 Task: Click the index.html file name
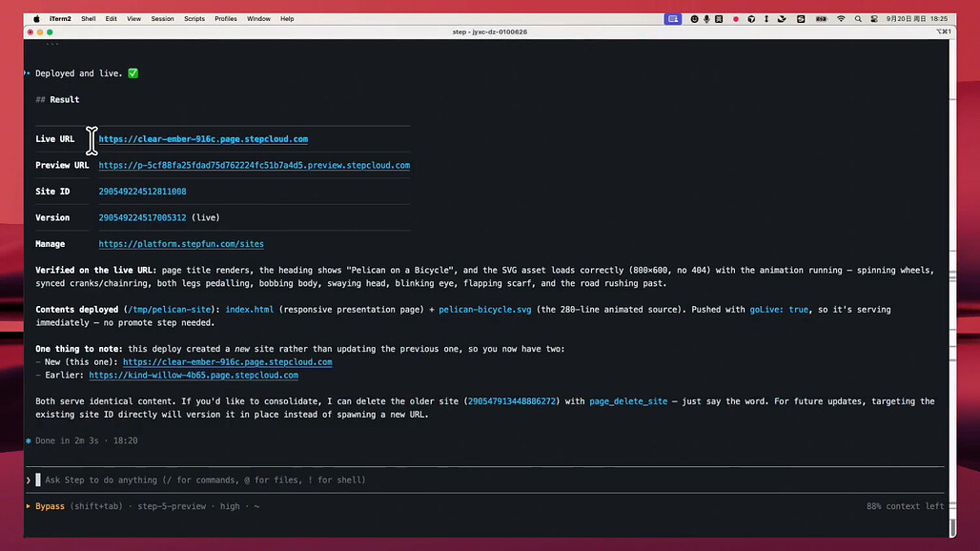click(x=250, y=309)
